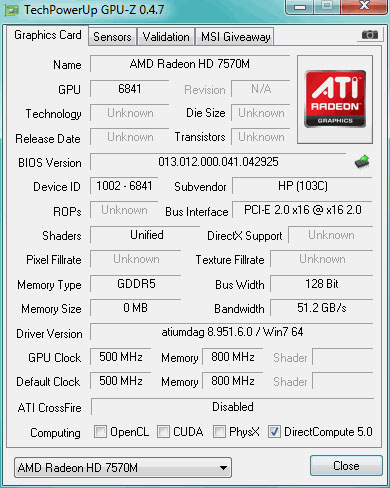Click the Device ID value 1002 - 6841
This screenshot has width=390, height=488.
click(124, 186)
